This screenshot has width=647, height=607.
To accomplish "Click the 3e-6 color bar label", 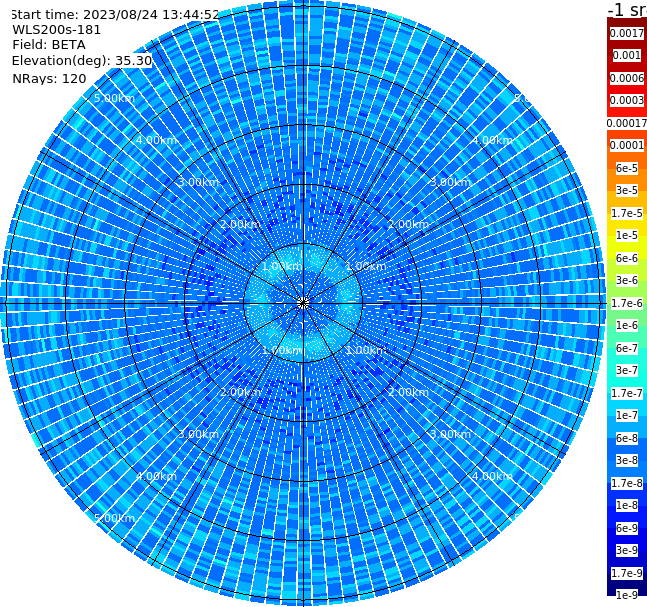I will (627, 280).
